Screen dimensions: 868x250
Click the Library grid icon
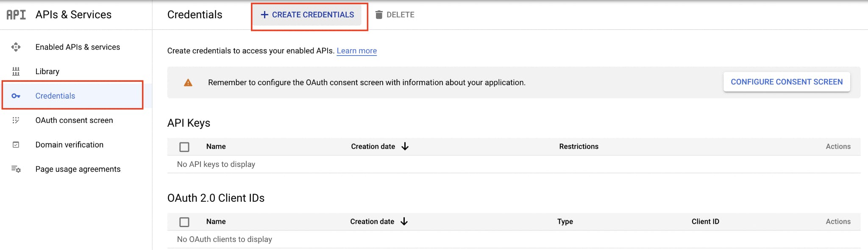[x=16, y=72]
